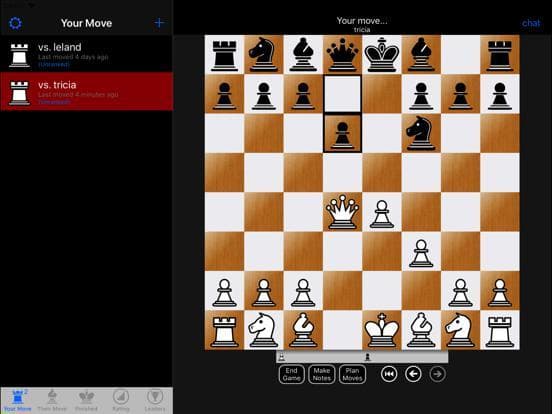
Task: Select the white king on e1
Action: [x=382, y=330]
